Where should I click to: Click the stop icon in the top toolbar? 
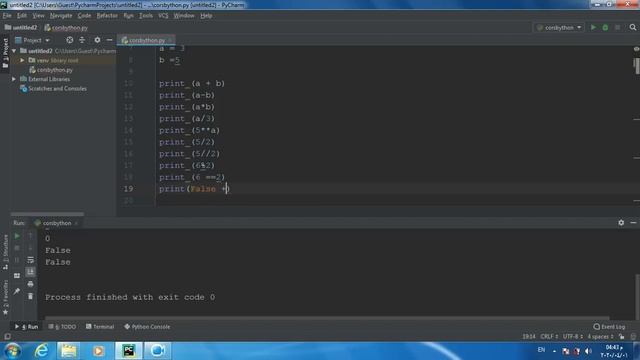(x=618, y=27)
